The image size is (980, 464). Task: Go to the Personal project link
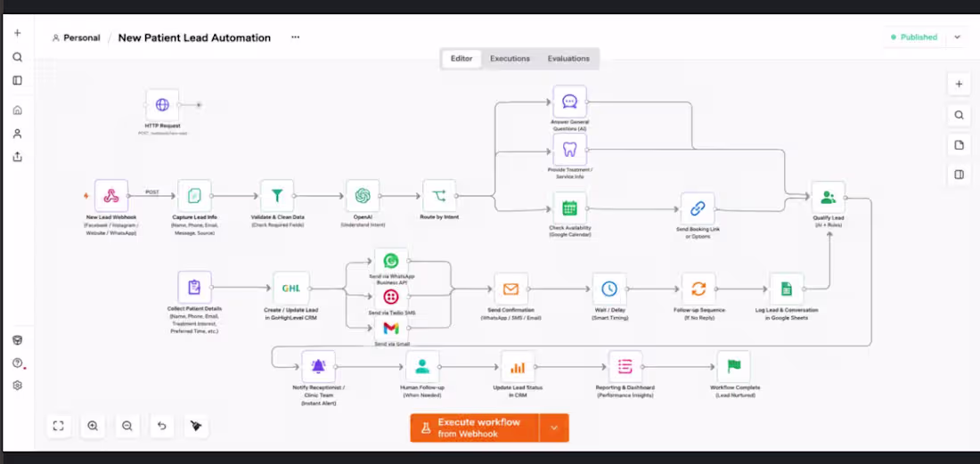[x=77, y=38]
